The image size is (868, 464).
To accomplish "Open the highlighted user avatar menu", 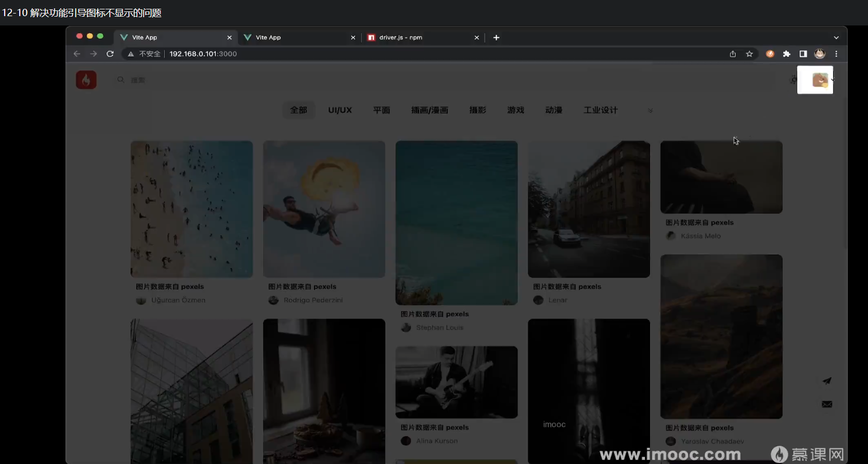I will pyautogui.click(x=815, y=80).
